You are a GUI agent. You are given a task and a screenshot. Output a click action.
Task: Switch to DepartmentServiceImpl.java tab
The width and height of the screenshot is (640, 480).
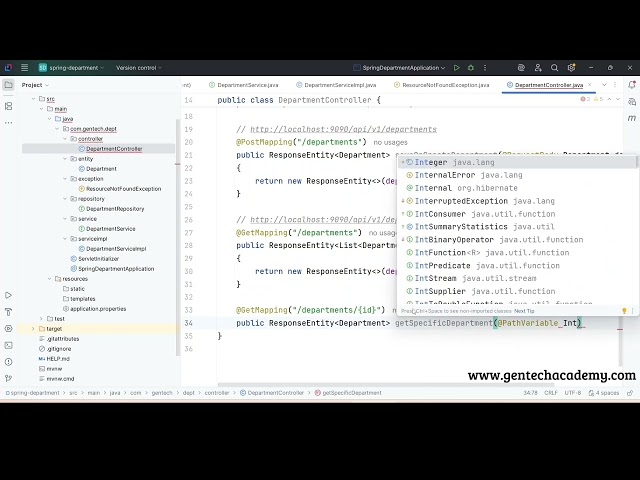(x=336, y=85)
